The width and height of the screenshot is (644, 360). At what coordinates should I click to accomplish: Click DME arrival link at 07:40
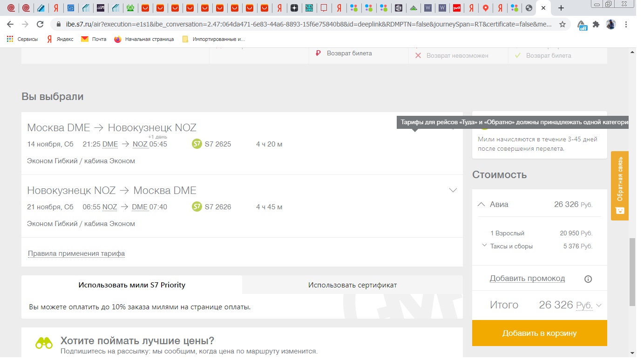140,207
